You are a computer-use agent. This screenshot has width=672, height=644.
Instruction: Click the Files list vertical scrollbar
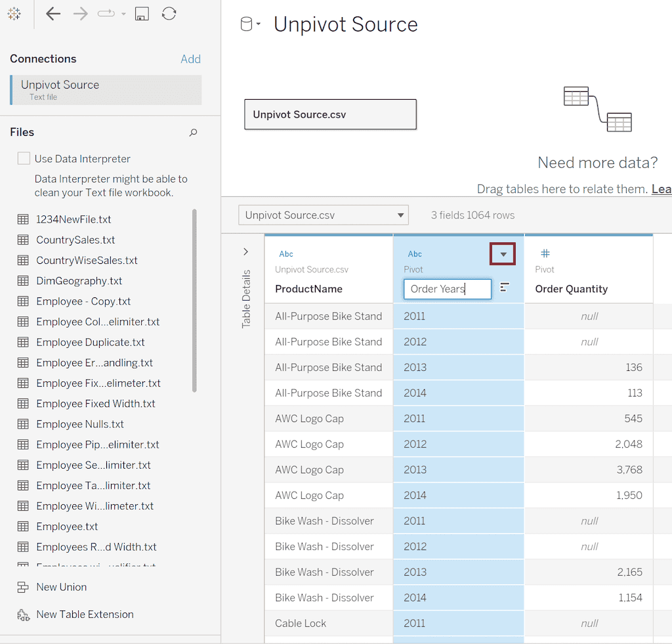[194, 300]
